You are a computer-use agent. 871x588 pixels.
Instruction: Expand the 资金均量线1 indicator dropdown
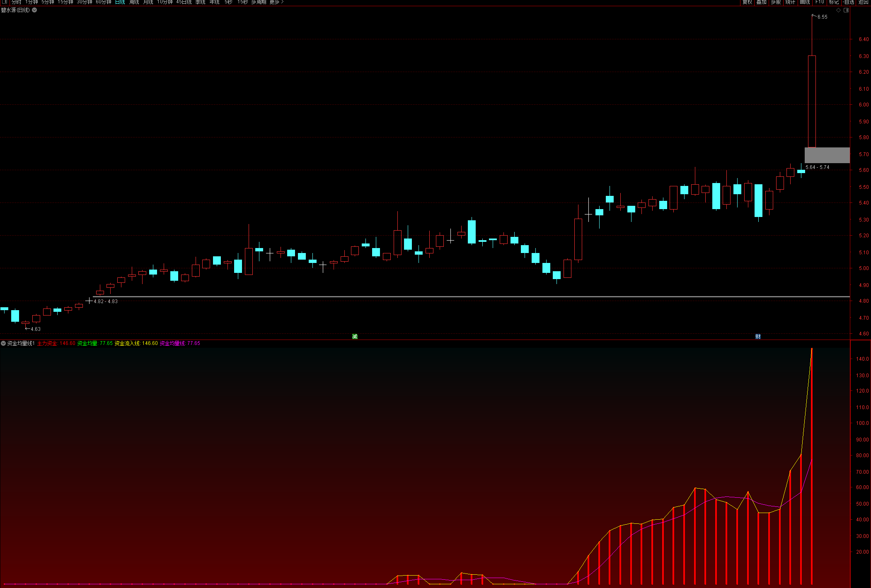tap(3, 343)
